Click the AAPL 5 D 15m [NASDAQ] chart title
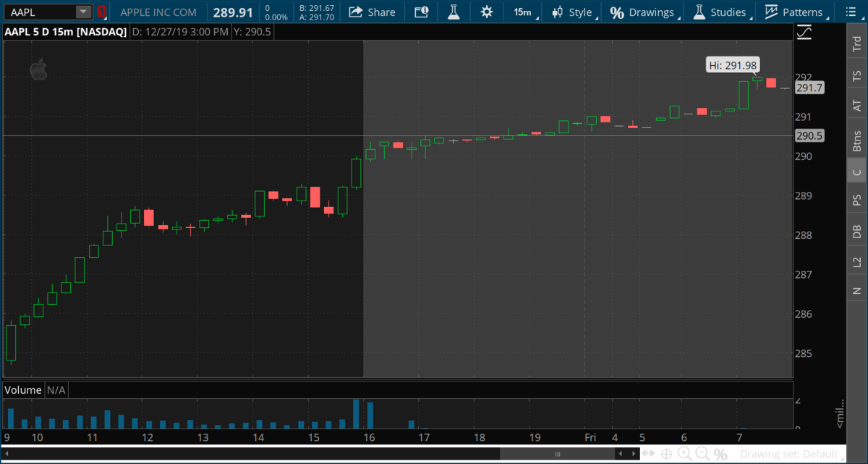The image size is (868, 464). pos(66,32)
